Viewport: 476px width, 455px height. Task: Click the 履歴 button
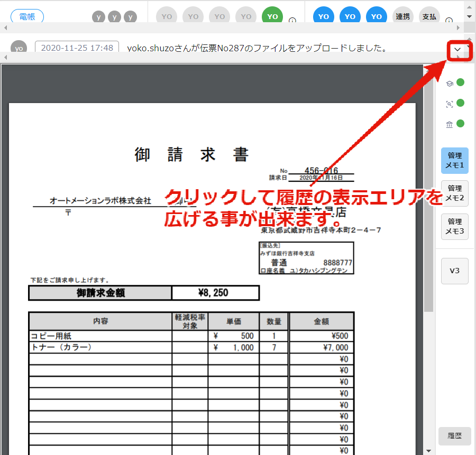point(455,436)
